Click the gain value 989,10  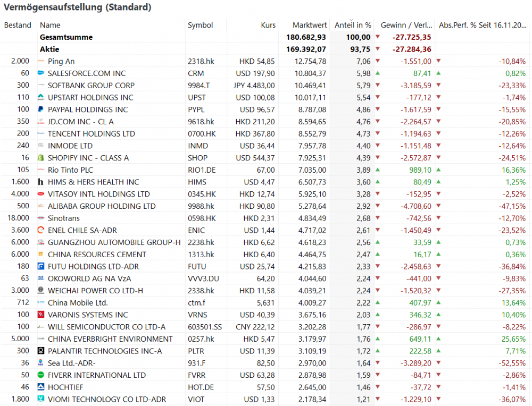point(420,170)
